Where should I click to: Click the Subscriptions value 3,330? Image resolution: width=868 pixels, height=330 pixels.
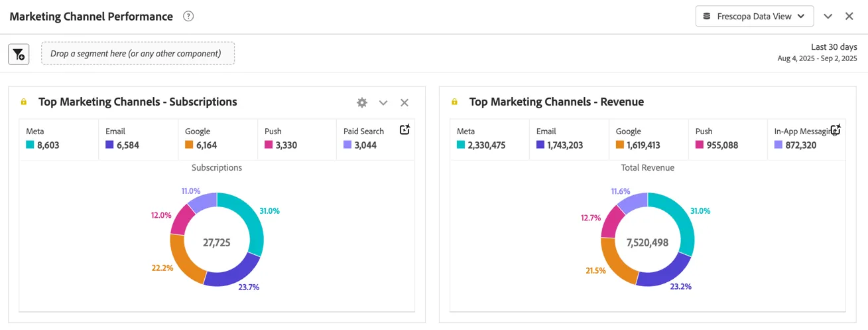coord(286,145)
